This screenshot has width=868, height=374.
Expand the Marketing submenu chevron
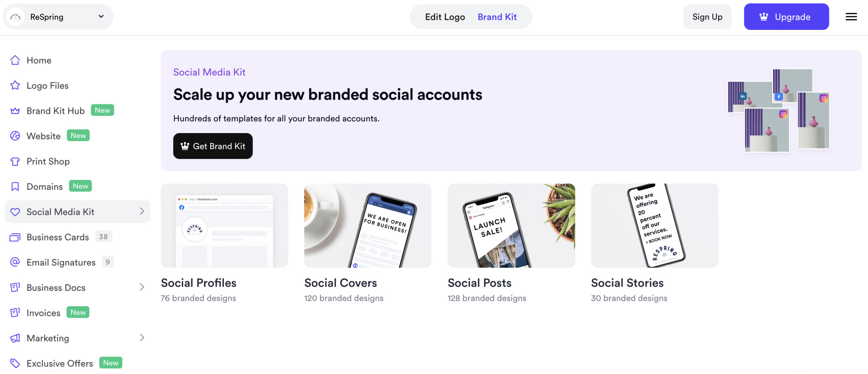tap(142, 338)
